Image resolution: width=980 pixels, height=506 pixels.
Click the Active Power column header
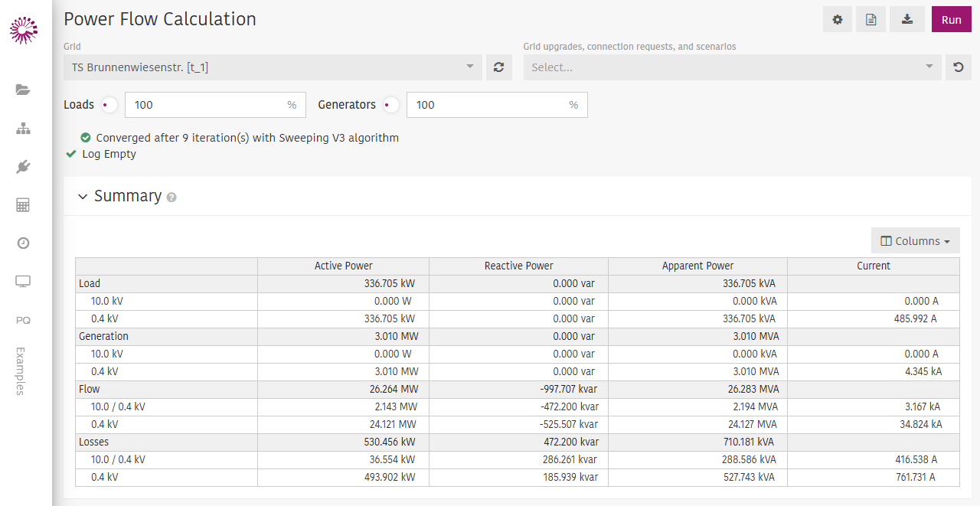(x=343, y=266)
